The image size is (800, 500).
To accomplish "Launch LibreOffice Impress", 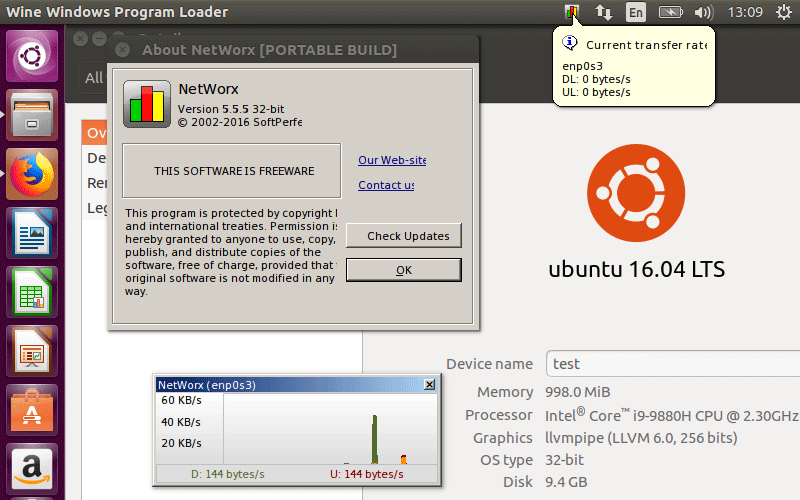I will [32, 352].
